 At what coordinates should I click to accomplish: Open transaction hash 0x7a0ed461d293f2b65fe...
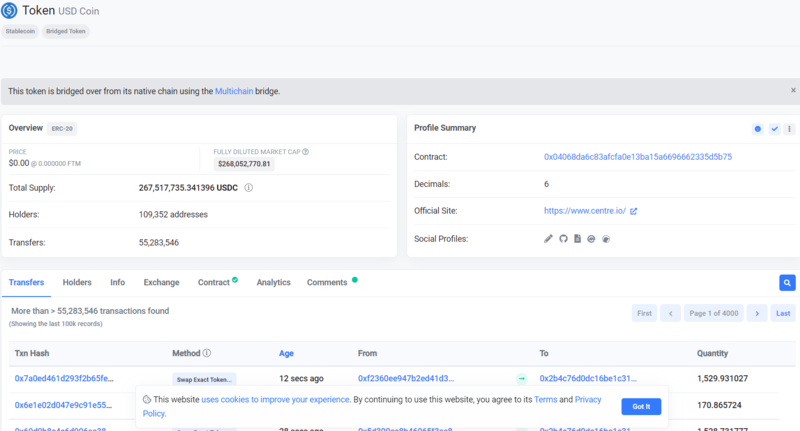pyautogui.click(x=64, y=378)
